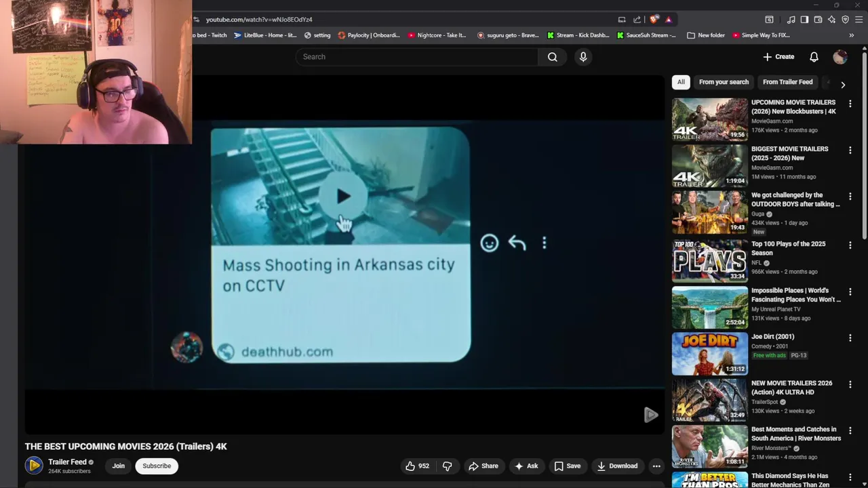868x488 pixels.
Task: Click the skip arrow at the video's bottom right
Action: pos(650,415)
